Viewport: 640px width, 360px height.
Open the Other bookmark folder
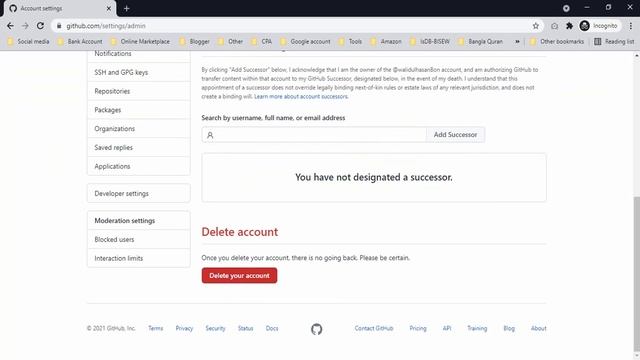(230, 42)
